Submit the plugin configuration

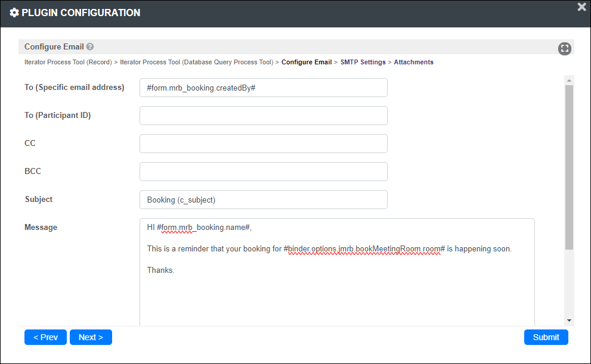pos(546,337)
